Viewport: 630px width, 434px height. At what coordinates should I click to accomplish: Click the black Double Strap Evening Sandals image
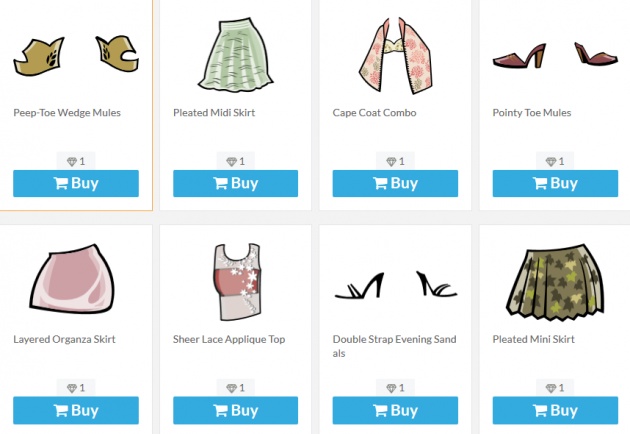coord(396,285)
